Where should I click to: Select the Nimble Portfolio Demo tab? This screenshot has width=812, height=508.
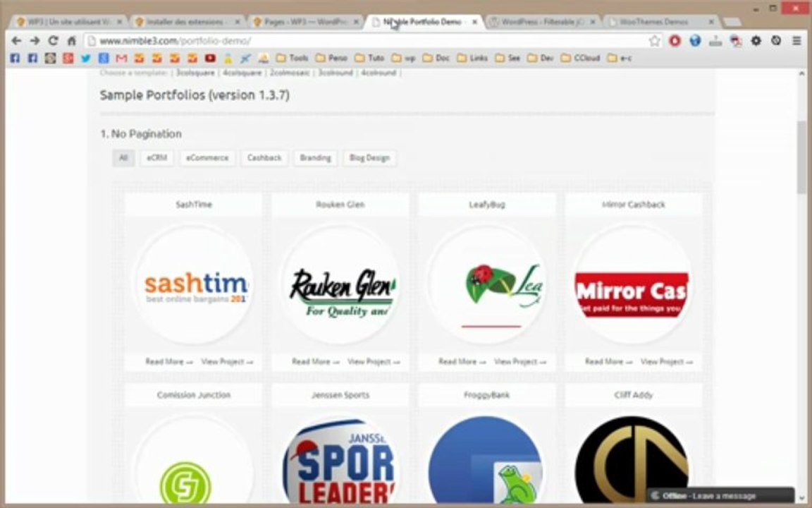pyautogui.click(x=424, y=22)
